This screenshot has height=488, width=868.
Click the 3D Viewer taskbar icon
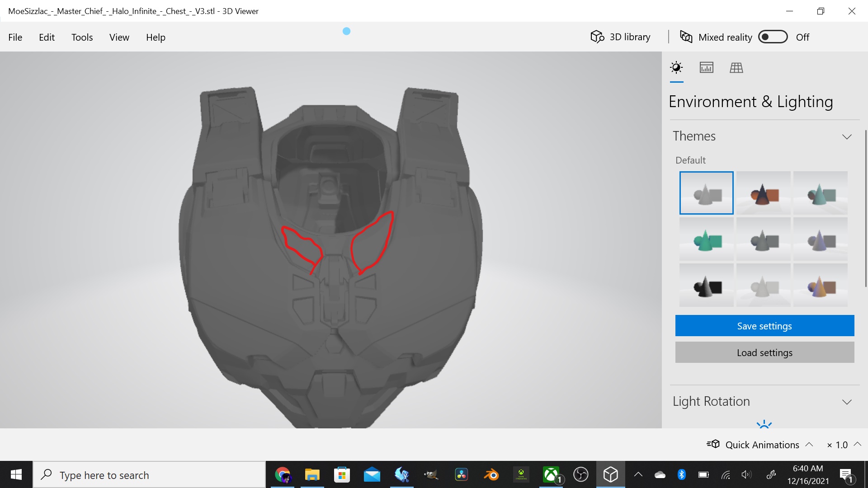tap(611, 475)
